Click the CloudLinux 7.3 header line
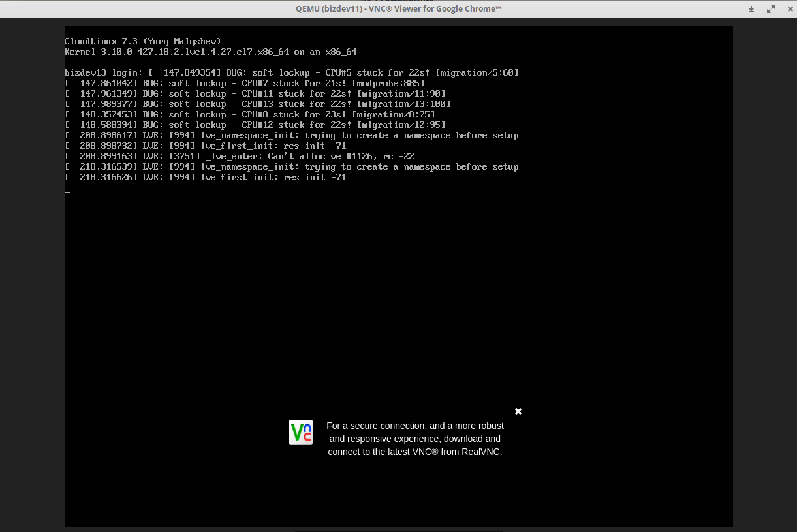Screen dimensions: 797x532 142,42
